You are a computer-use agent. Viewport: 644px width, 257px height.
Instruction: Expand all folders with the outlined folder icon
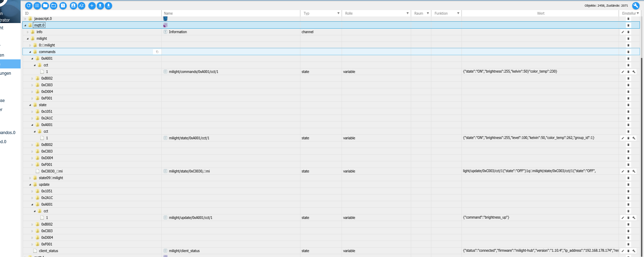click(x=54, y=6)
